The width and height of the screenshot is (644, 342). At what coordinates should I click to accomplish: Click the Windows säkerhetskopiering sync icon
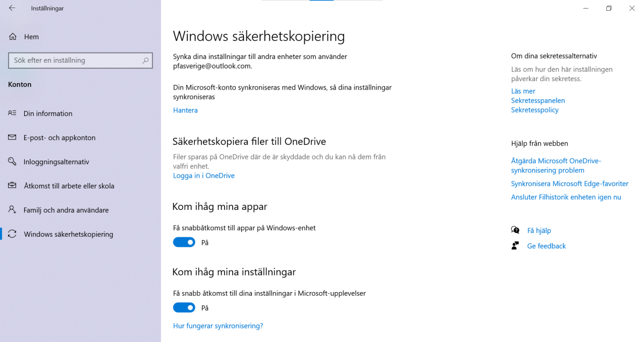pyautogui.click(x=12, y=234)
